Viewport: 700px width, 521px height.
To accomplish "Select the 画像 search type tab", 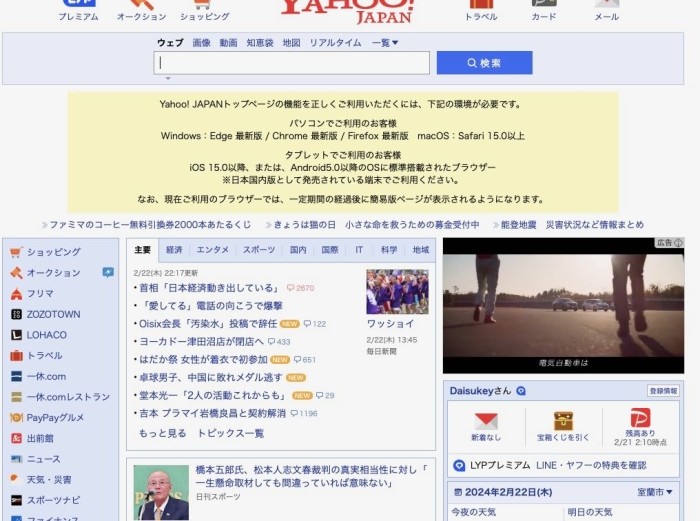I will point(201,43).
